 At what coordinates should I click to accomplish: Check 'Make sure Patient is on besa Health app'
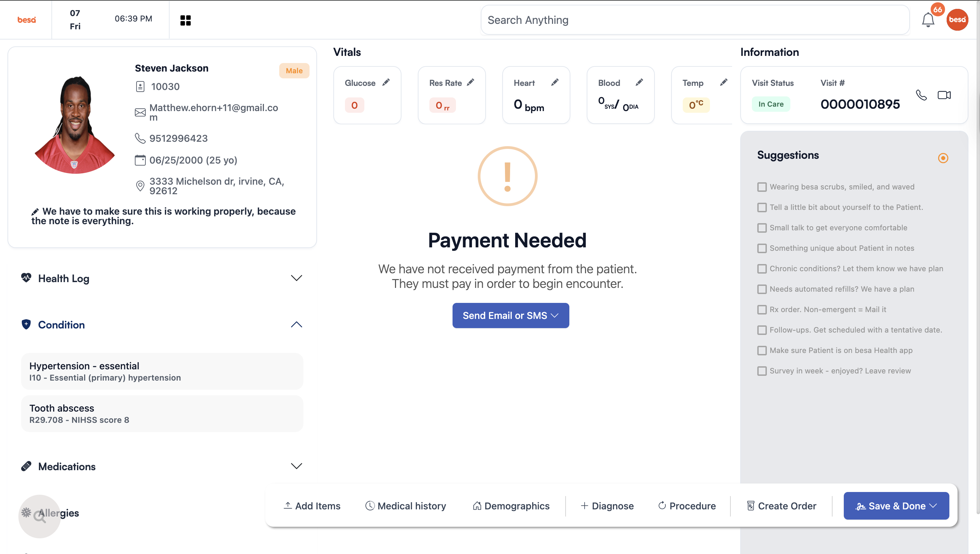click(x=762, y=351)
